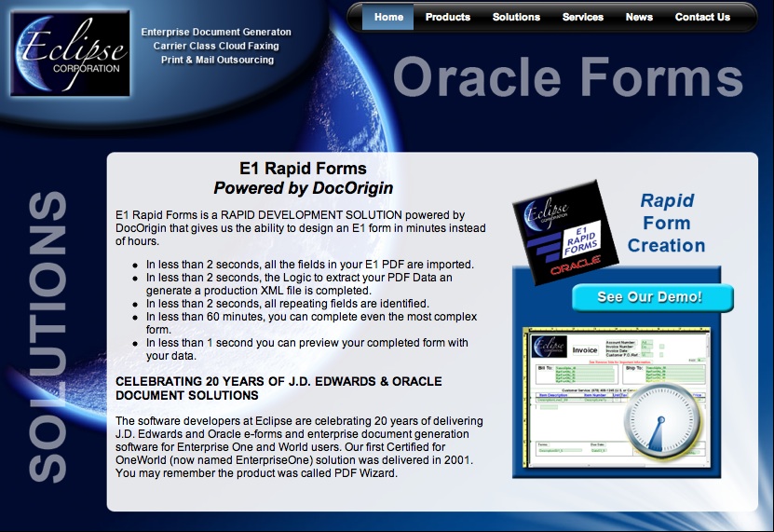Click the CELEBRATING 20 YEARS heading
The width and height of the screenshot is (774, 532).
pos(278,389)
